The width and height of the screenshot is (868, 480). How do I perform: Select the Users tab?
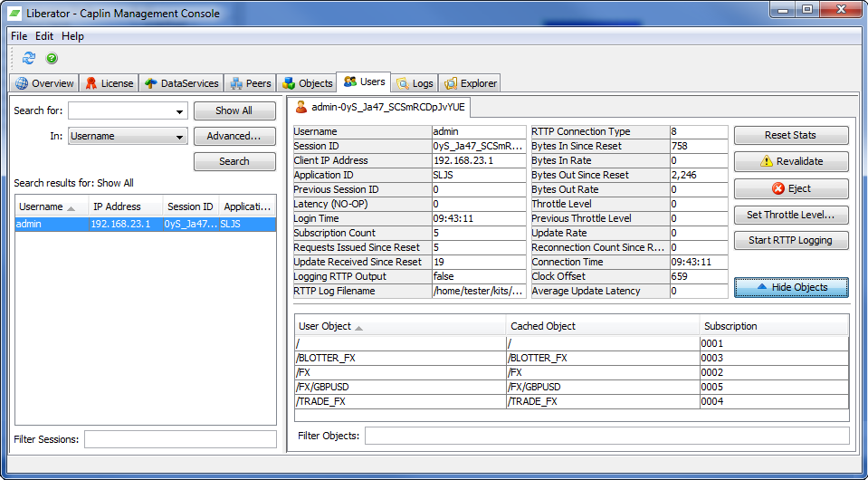pos(364,82)
